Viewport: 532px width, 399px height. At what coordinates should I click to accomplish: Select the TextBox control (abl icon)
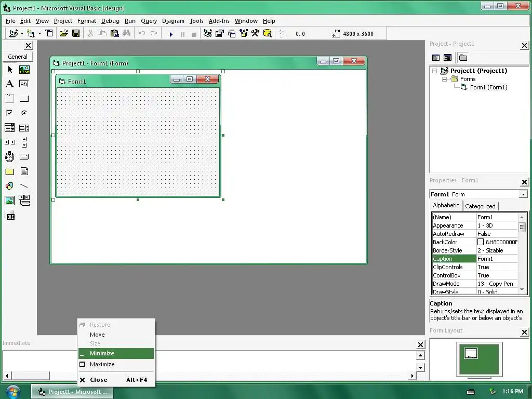point(24,84)
